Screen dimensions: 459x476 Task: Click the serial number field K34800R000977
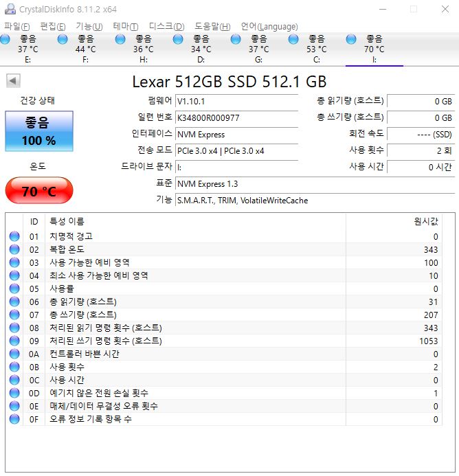tap(236, 117)
